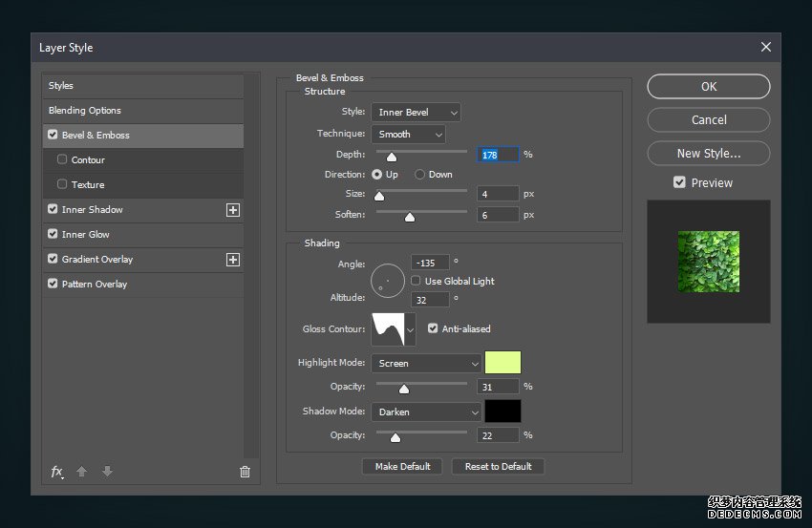Screen dimensions: 812x528
Task: Select the Contour sub-item row
Action: (143, 160)
